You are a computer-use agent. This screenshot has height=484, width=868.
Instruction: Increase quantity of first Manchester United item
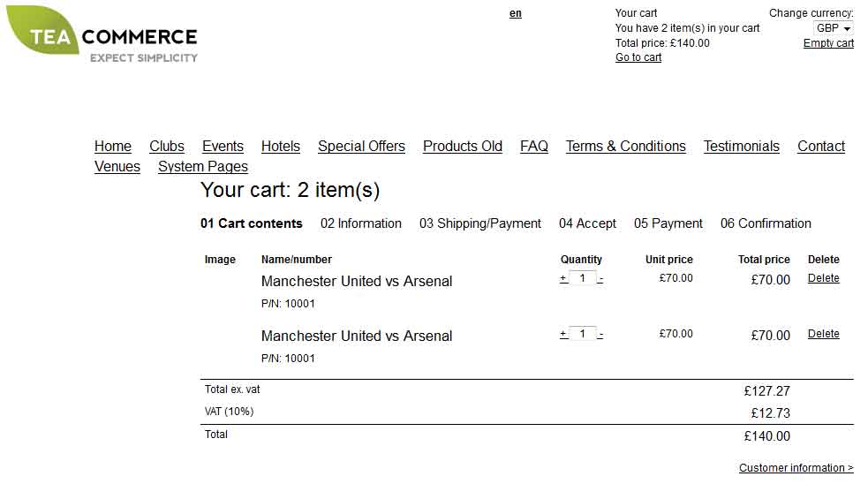pos(563,278)
